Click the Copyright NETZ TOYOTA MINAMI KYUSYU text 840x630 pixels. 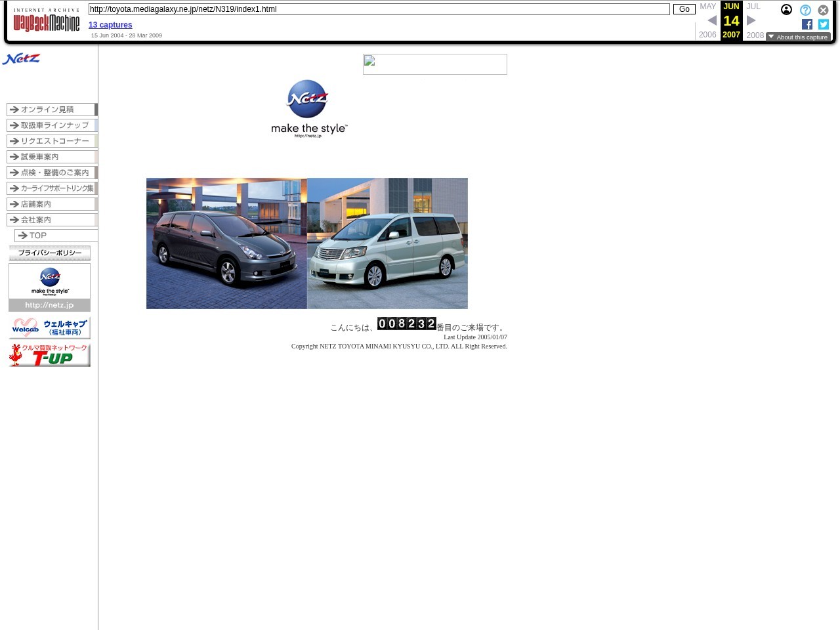399,346
